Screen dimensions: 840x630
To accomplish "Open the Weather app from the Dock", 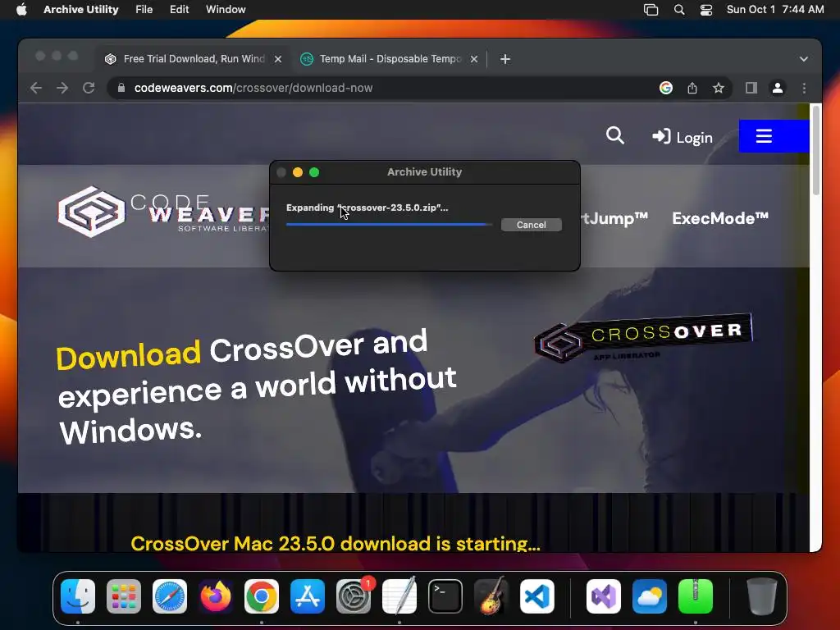I will pyautogui.click(x=650, y=596).
